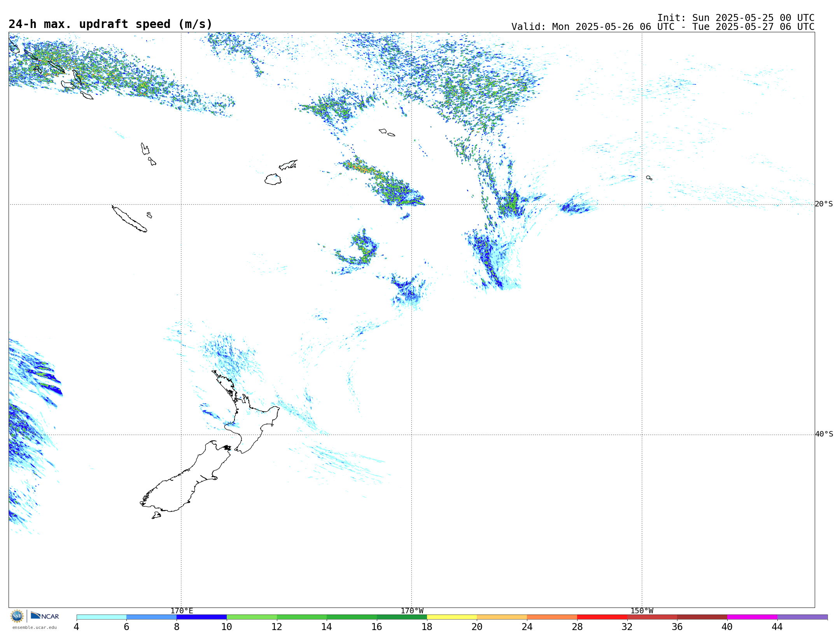Open the ensemble.ucar.edu text link

[x=34, y=627]
